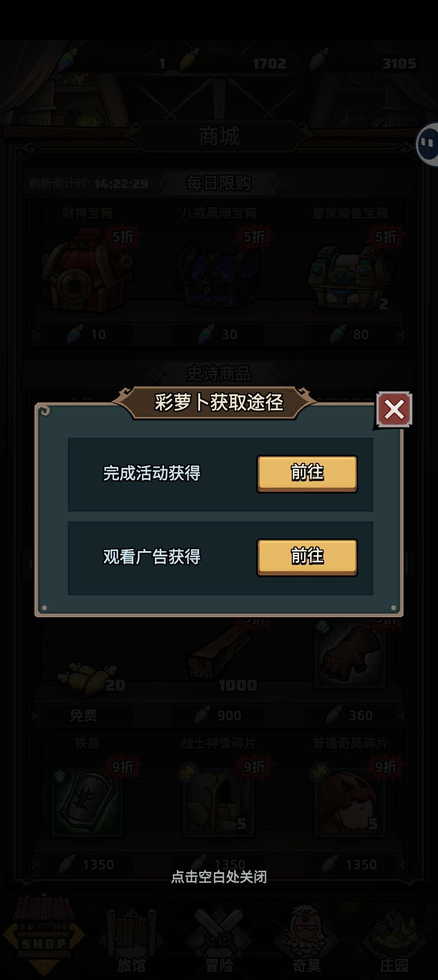Screen dimensions: 438x980
Task: Close the 彩萝卜获取途径 dialog with red X
Action: tap(394, 410)
